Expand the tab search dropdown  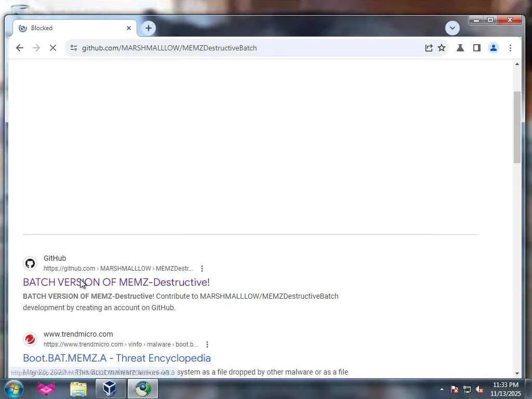pos(453,28)
